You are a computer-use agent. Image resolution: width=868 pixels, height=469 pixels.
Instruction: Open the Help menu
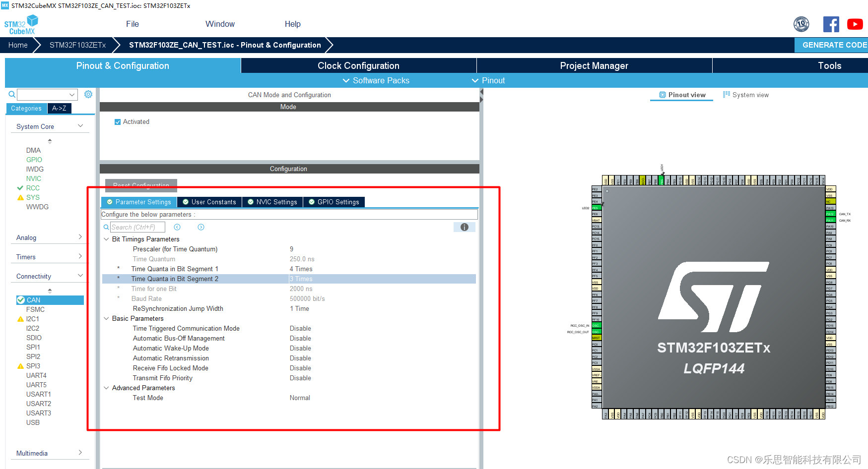tap(293, 24)
